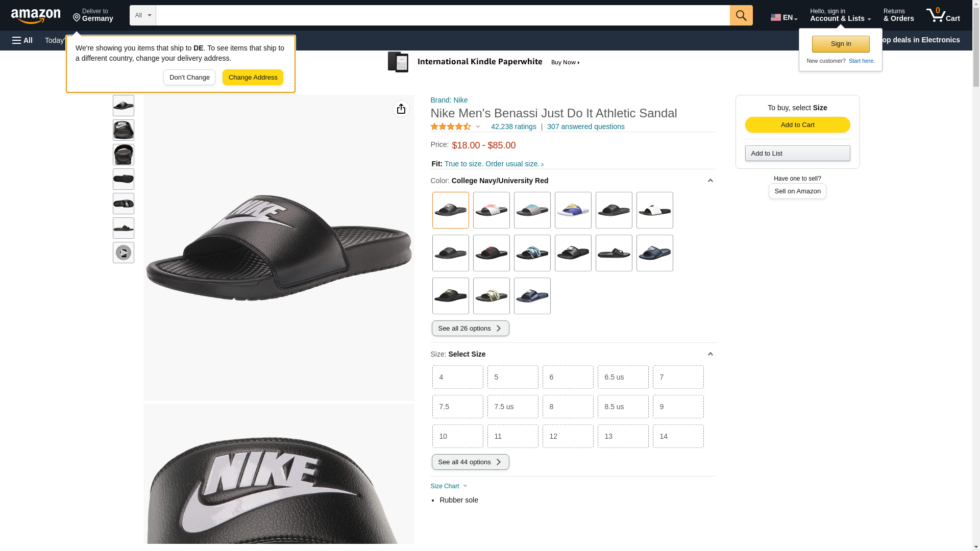Open the shopping cart

coord(943,15)
